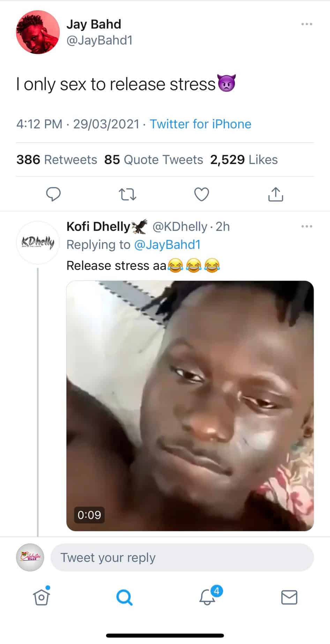Open @JayBahd1 mention in reply

point(167,245)
